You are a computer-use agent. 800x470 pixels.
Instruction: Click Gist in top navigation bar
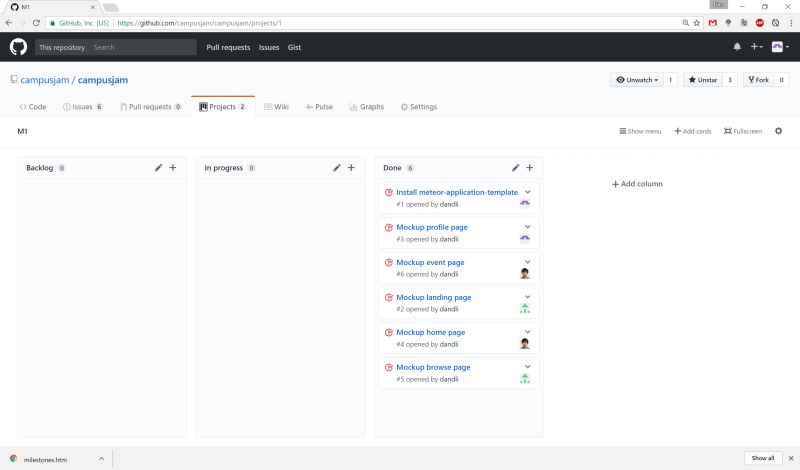pyautogui.click(x=294, y=47)
